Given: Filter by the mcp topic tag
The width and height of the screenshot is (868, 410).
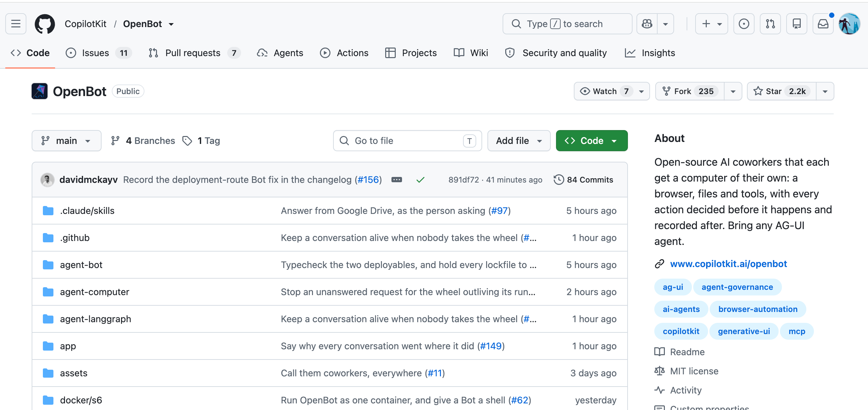Looking at the screenshot, I should click(x=796, y=331).
